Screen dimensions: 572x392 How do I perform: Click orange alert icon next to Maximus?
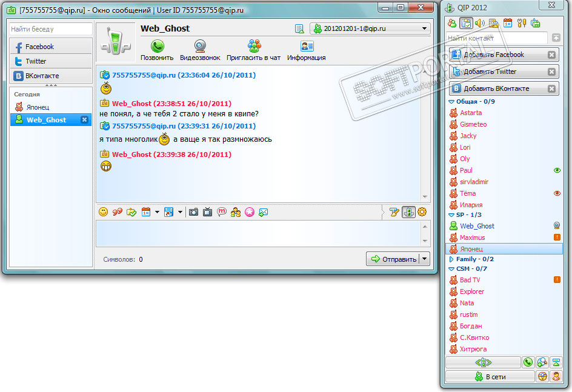(557, 237)
